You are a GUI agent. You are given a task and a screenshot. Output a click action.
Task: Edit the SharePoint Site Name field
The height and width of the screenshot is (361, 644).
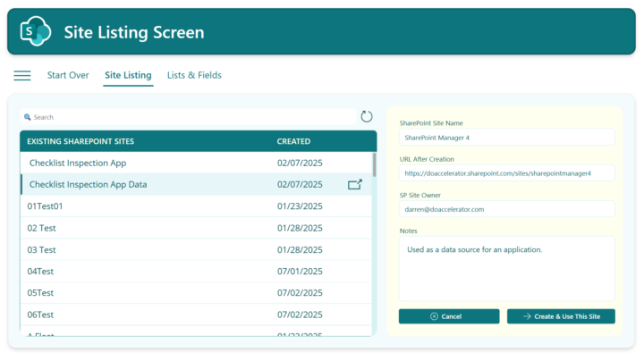pyautogui.click(x=506, y=138)
